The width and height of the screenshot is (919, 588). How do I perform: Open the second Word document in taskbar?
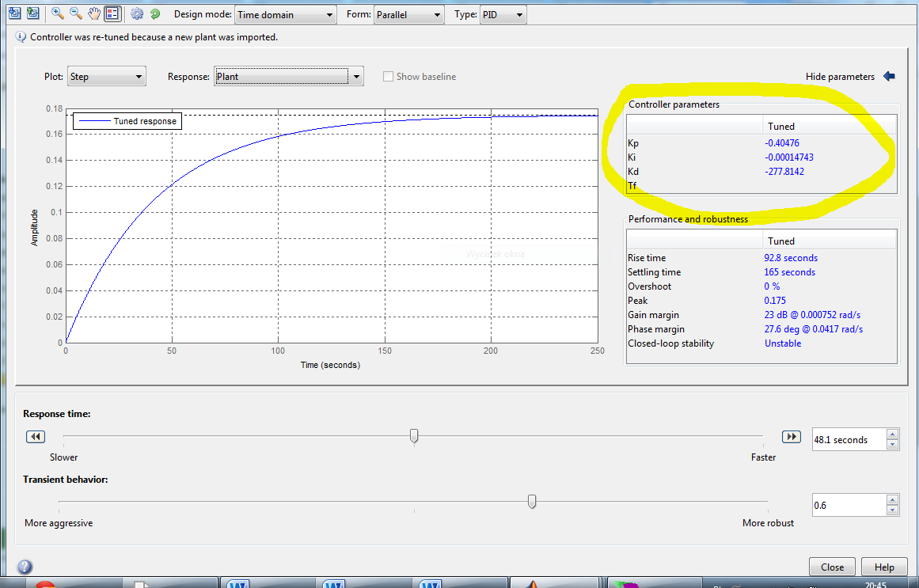point(333,582)
